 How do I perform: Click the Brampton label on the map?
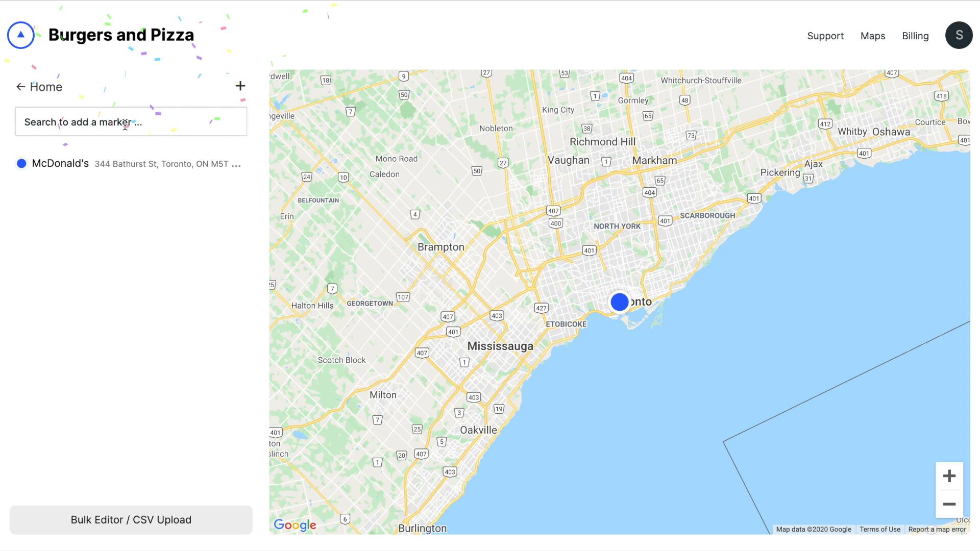pos(440,247)
